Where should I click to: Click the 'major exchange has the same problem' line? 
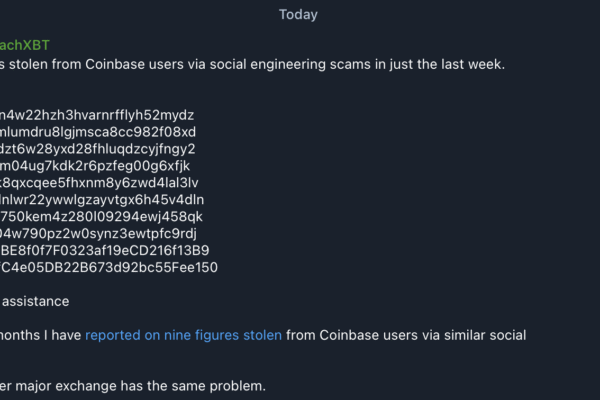(x=133, y=386)
